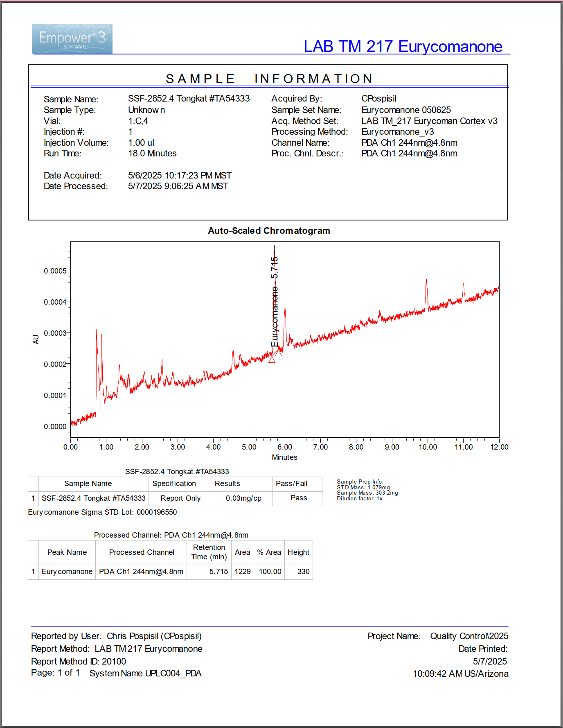
Task: Select the Results cell showing 0.03mg/cp
Action: pos(243,498)
